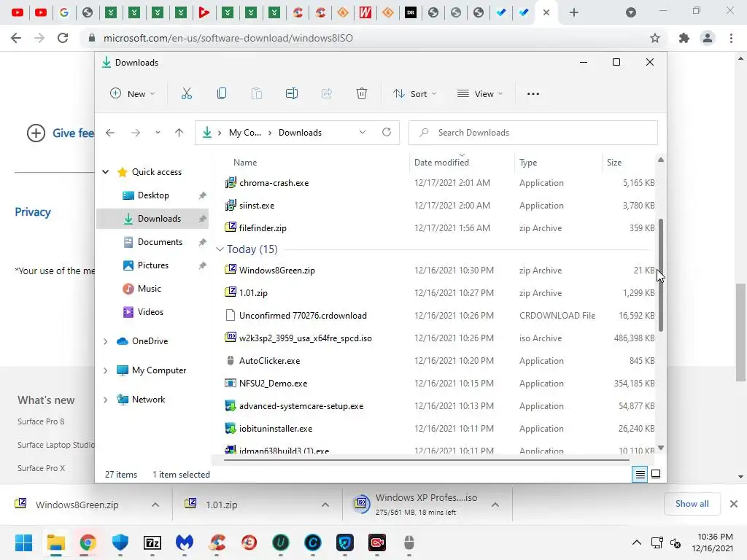The height and width of the screenshot is (560, 747).
Task: Open the Sort dropdown
Action: click(x=414, y=94)
